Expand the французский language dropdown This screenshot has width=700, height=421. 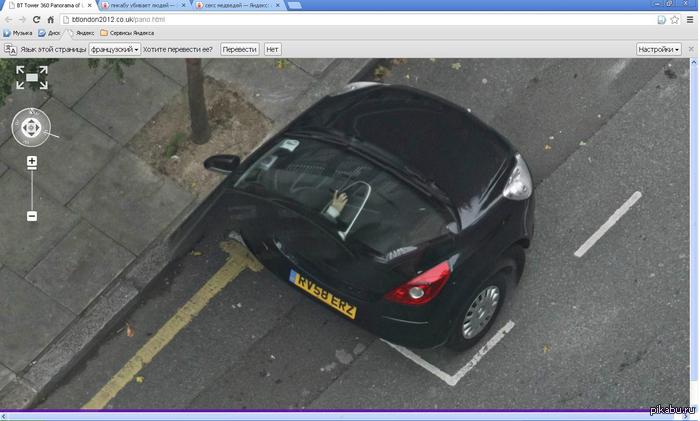pyautogui.click(x=114, y=48)
